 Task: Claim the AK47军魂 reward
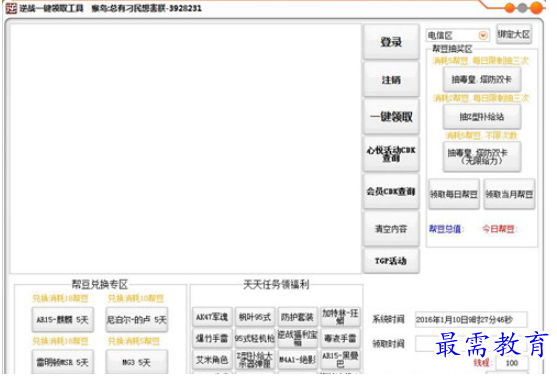tap(212, 317)
